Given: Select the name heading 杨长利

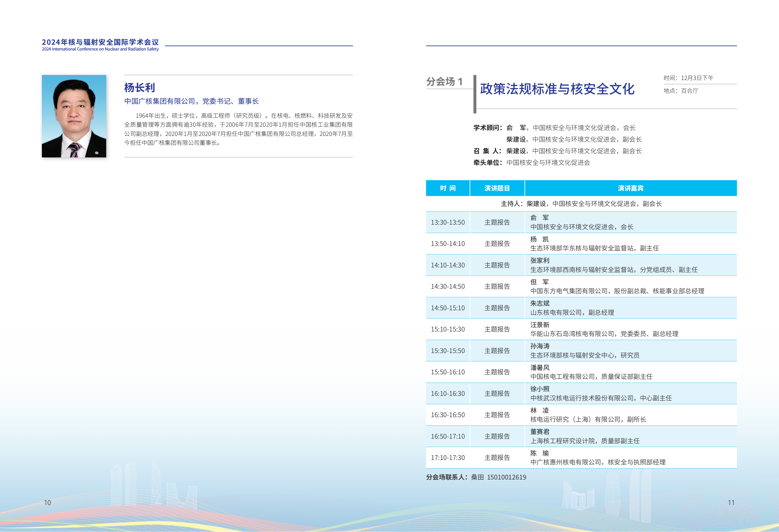Looking at the screenshot, I should [x=139, y=88].
